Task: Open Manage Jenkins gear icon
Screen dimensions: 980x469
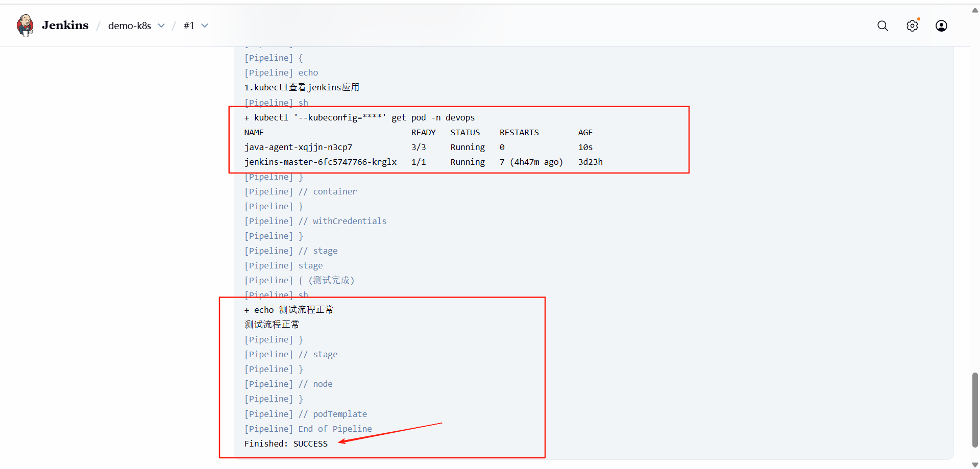Action: [x=912, y=26]
